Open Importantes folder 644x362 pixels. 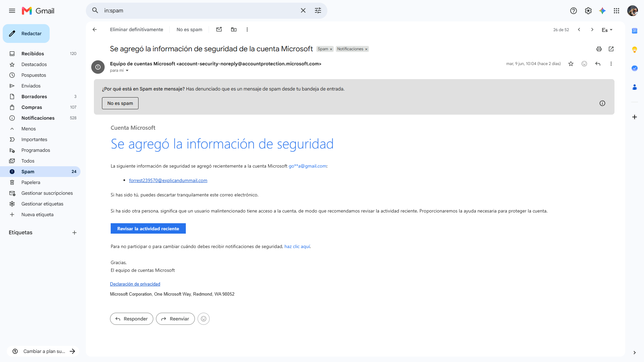(x=40, y=139)
